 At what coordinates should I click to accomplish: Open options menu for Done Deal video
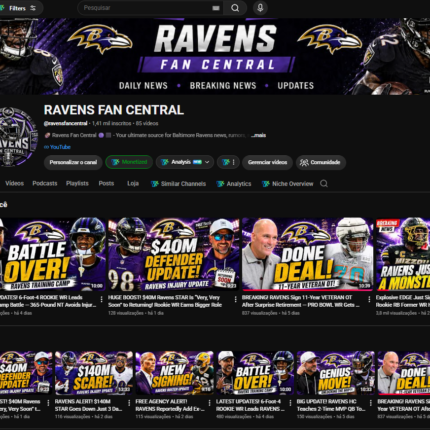(369, 299)
